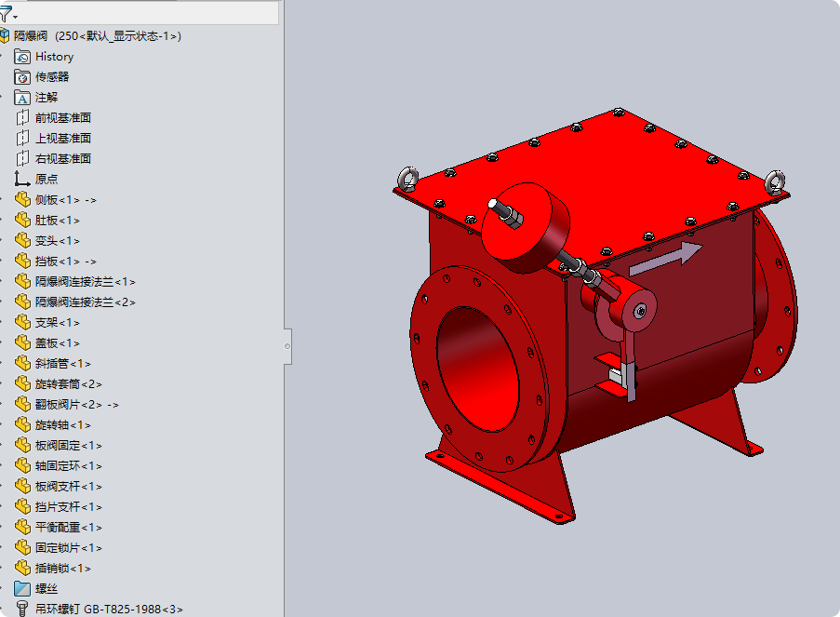Click the part icon of 盖板<1>

click(x=22, y=342)
